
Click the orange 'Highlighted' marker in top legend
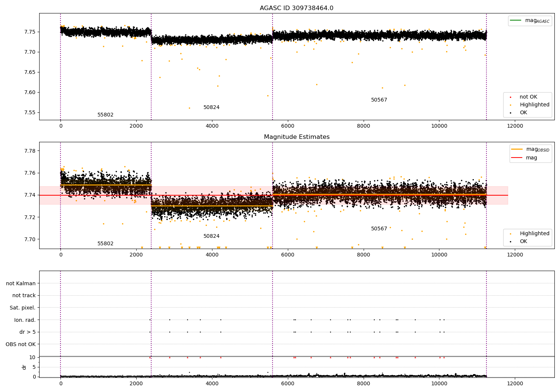[x=510, y=105]
